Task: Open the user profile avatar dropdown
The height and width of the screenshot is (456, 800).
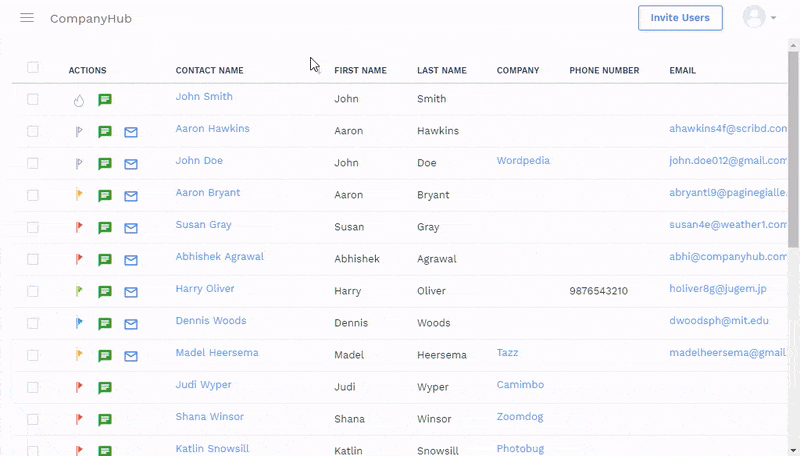Action: (759, 18)
